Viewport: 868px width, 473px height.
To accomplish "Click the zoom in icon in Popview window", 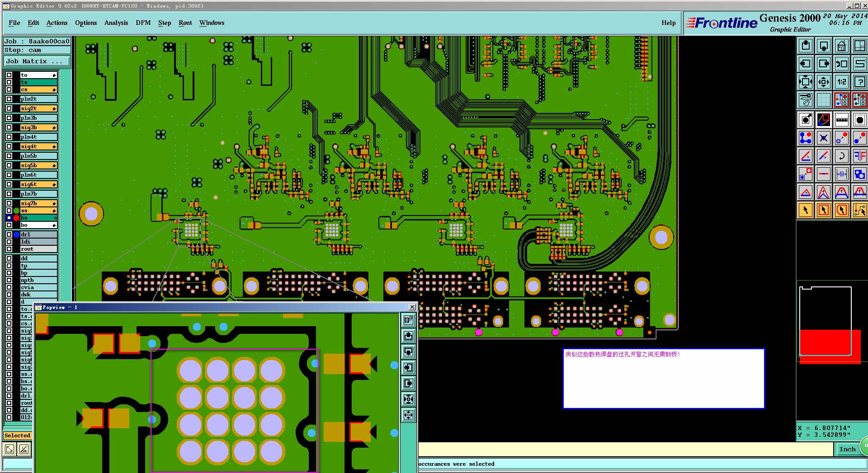I will tap(408, 399).
